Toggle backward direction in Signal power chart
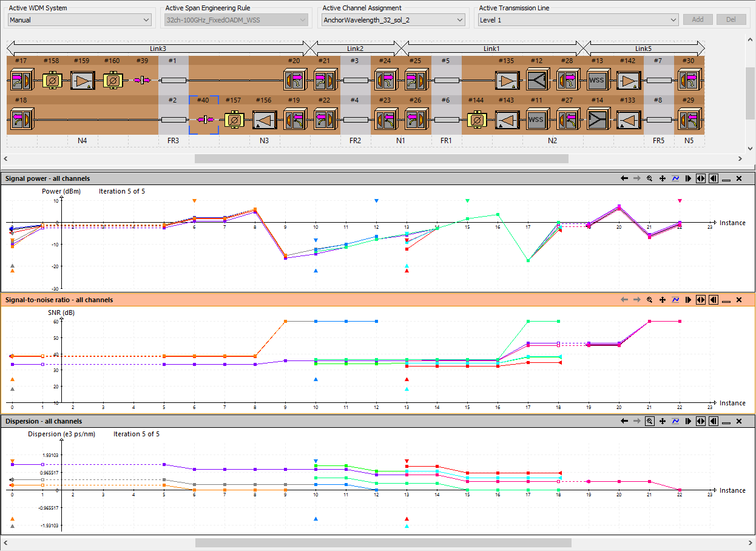Screen dimensions: 756x551 714,178
